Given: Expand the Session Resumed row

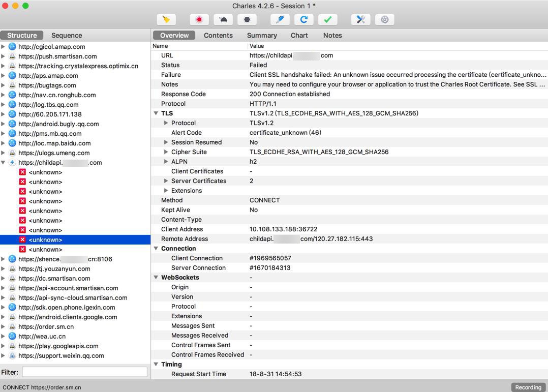Looking at the screenshot, I should [166, 142].
